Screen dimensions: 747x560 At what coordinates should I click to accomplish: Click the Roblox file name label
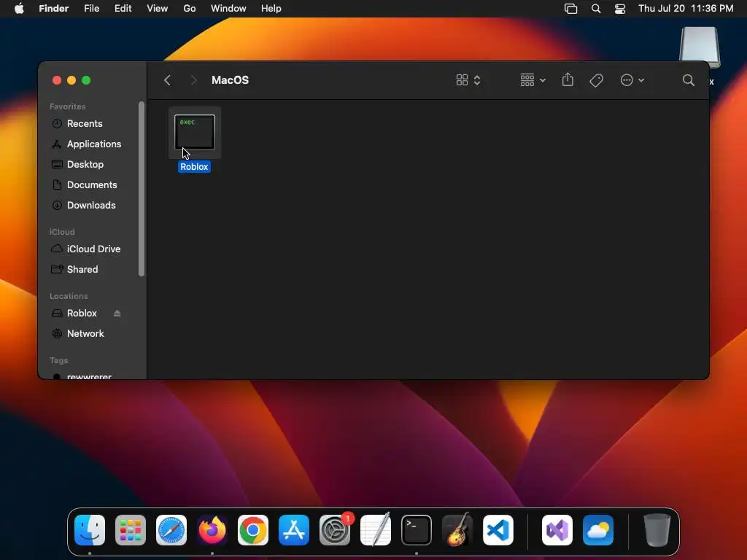(x=194, y=167)
